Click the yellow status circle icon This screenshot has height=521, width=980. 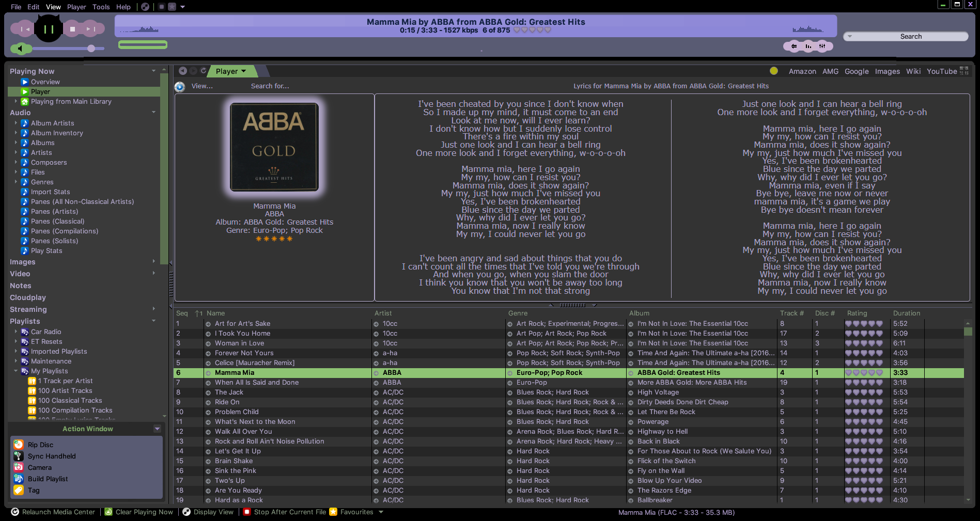(x=773, y=71)
